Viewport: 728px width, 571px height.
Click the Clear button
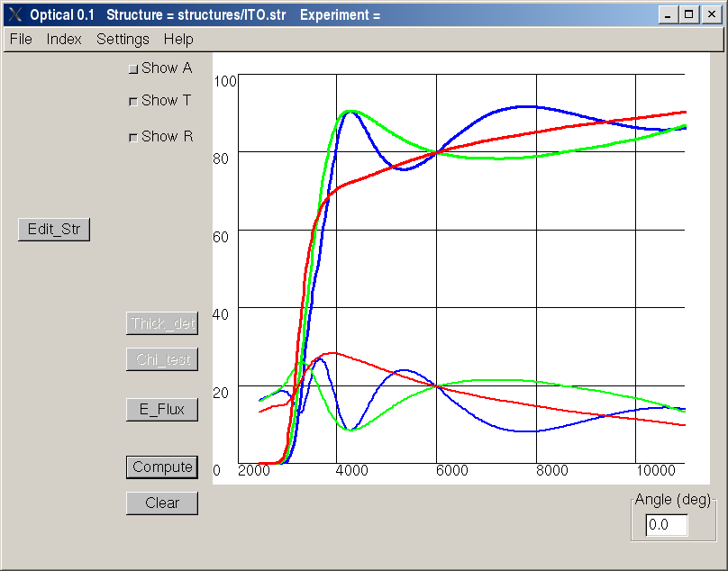[162, 503]
